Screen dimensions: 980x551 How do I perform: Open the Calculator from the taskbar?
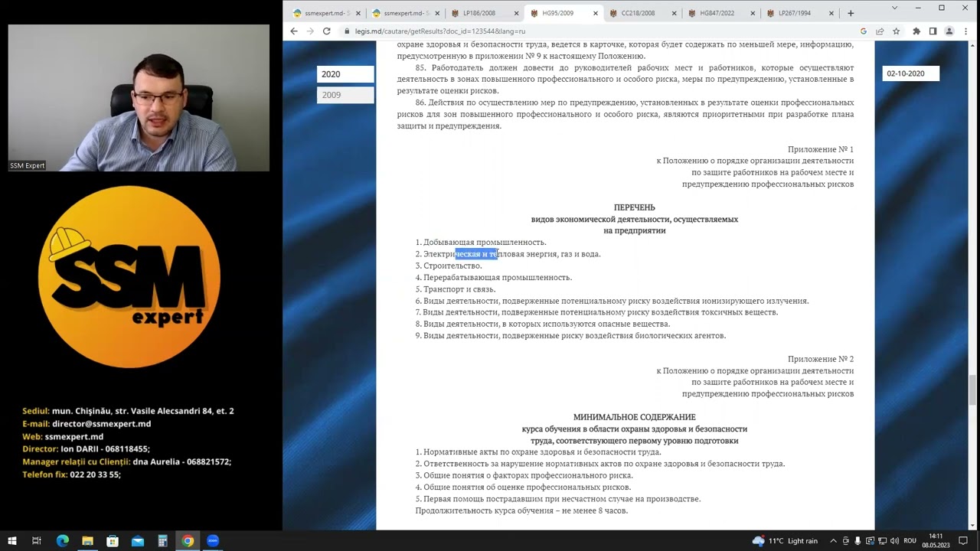[x=162, y=541]
